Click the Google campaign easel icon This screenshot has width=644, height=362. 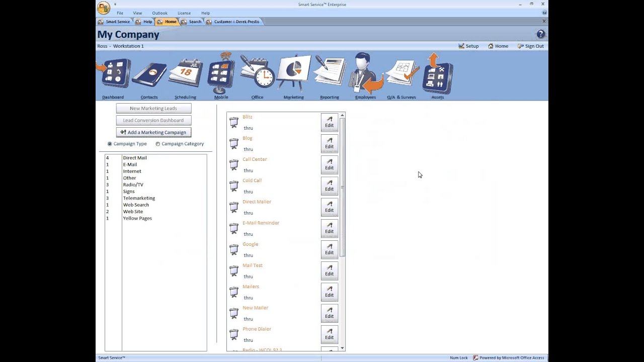point(234,249)
